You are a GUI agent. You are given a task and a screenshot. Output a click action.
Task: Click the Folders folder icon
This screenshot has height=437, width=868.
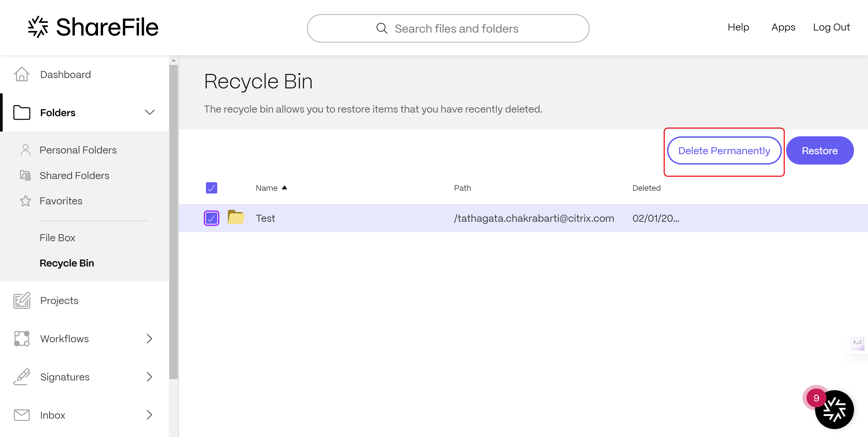coord(21,112)
